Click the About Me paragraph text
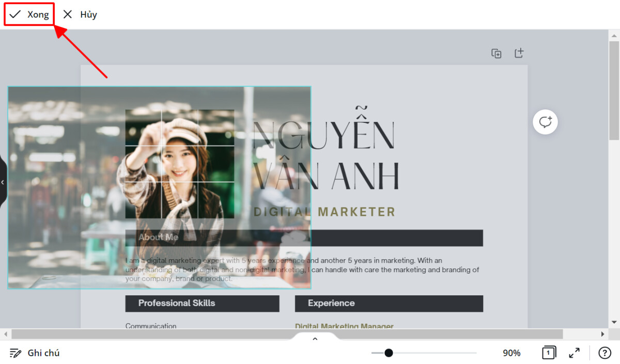 302,270
